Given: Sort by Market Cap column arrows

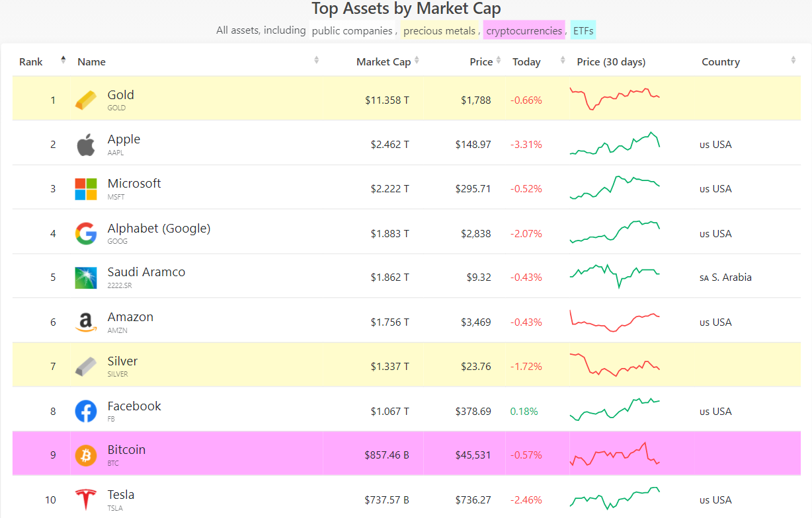Looking at the screenshot, I should coord(417,61).
